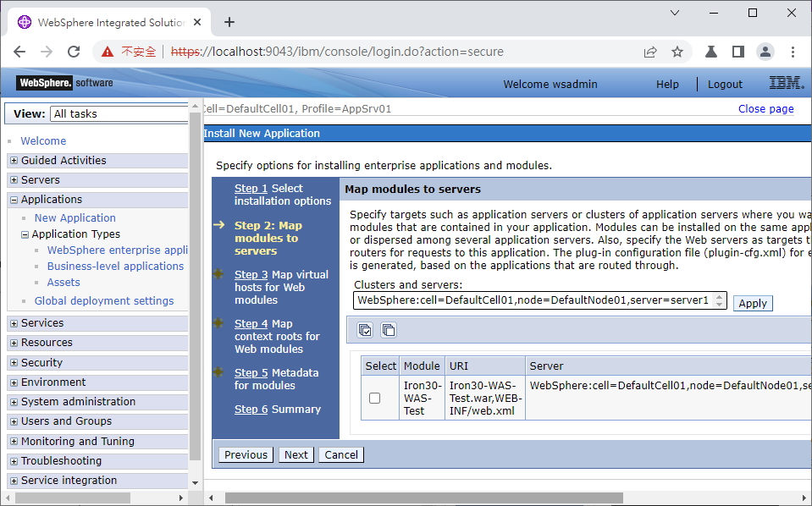This screenshot has height=506, width=812.
Task: Open the tab search chevron
Action: point(674,13)
